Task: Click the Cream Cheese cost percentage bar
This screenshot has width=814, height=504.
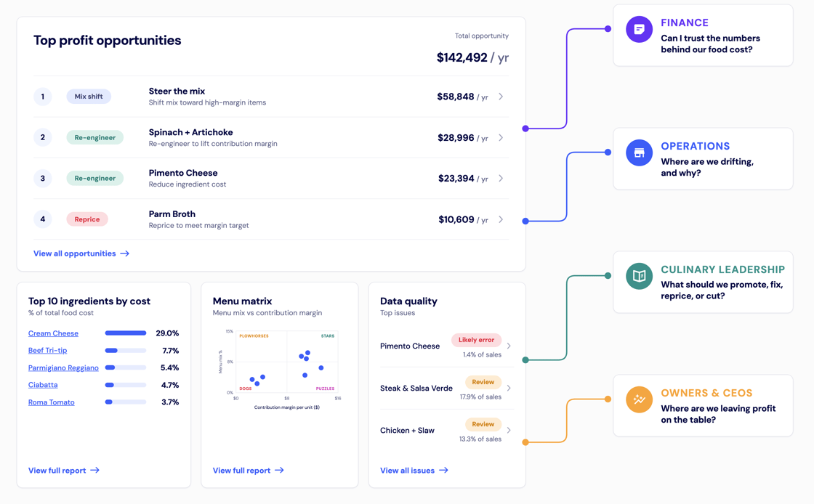Action: [x=126, y=333]
